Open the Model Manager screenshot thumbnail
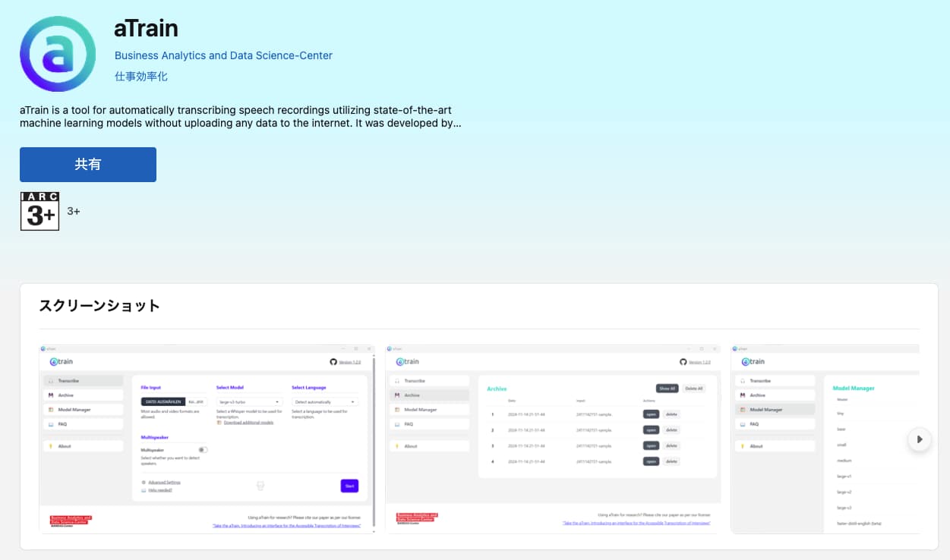 (x=825, y=439)
